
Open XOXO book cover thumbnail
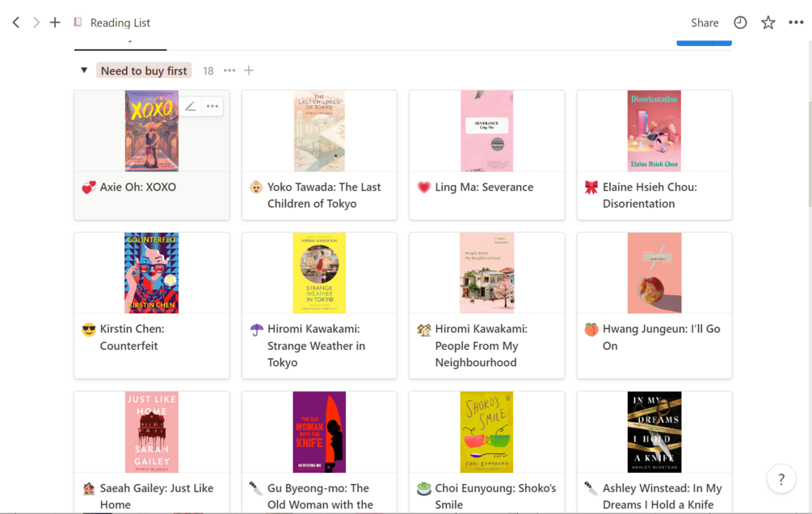(152, 131)
